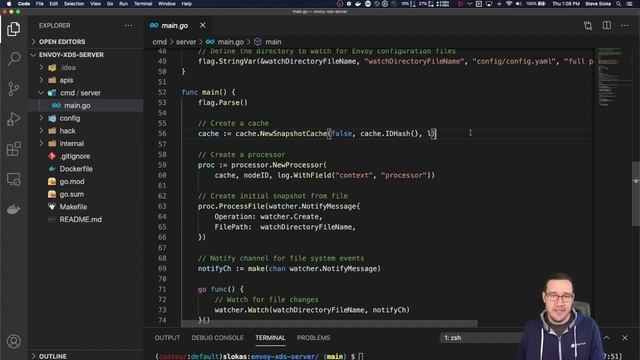
Task: Collapse the cmd / server folder
Action: point(41,93)
